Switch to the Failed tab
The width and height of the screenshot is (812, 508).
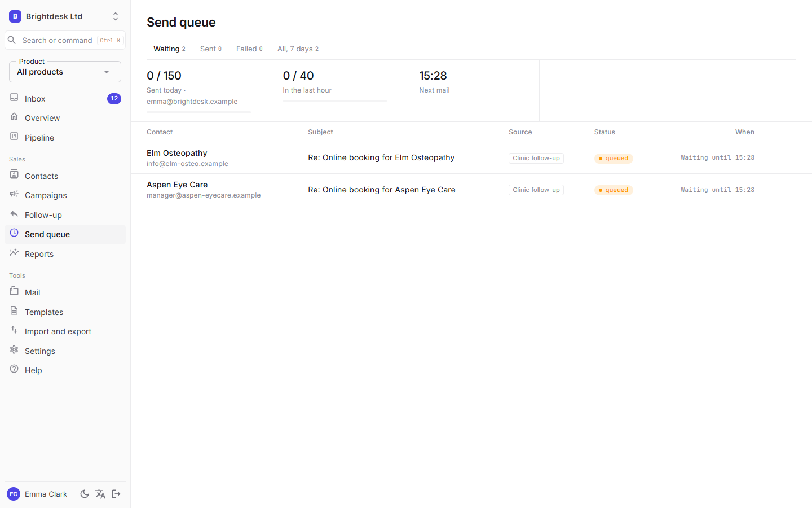[249, 49]
